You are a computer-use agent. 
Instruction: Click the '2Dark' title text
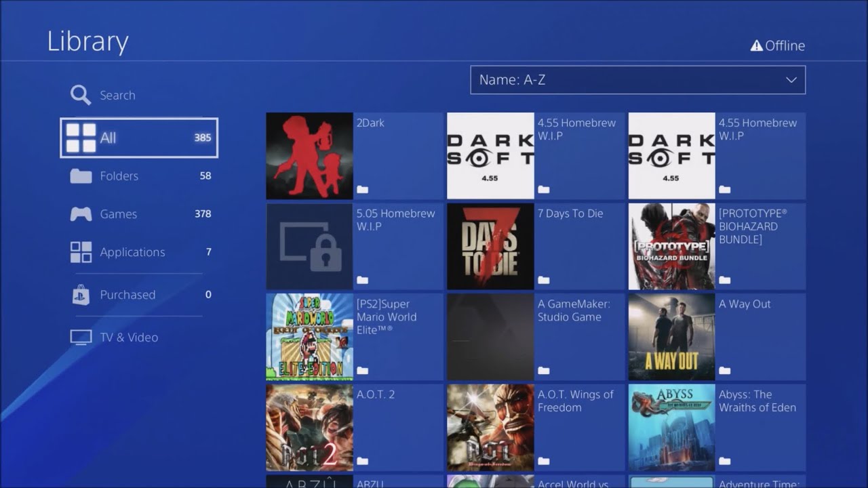point(370,123)
